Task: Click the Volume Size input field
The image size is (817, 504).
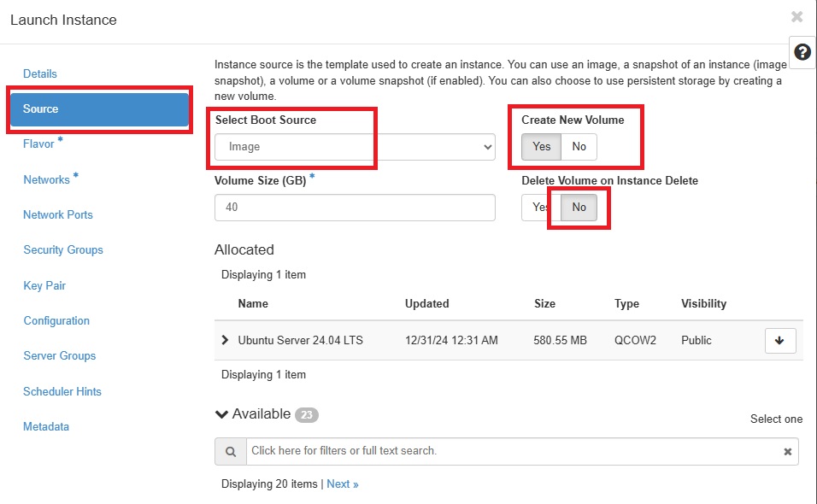Action: point(355,208)
